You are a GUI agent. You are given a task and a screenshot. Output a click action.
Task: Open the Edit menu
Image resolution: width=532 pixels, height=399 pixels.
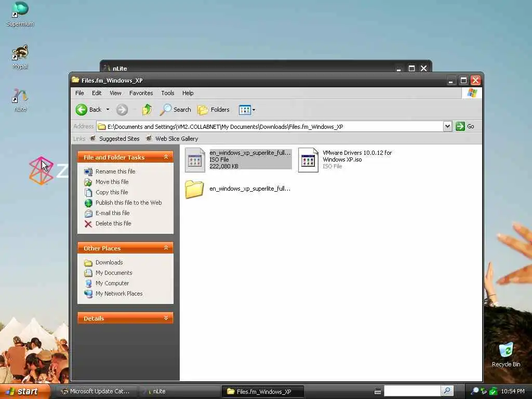pos(97,93)
